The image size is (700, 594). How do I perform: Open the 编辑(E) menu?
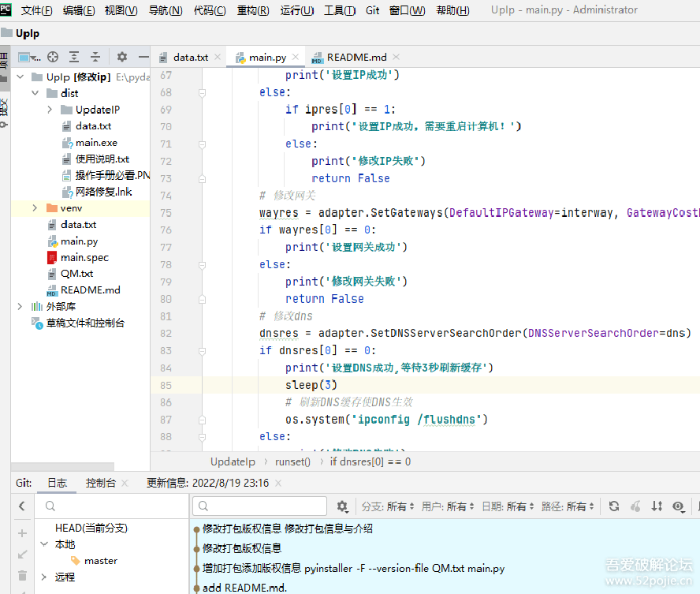point(79,10)
